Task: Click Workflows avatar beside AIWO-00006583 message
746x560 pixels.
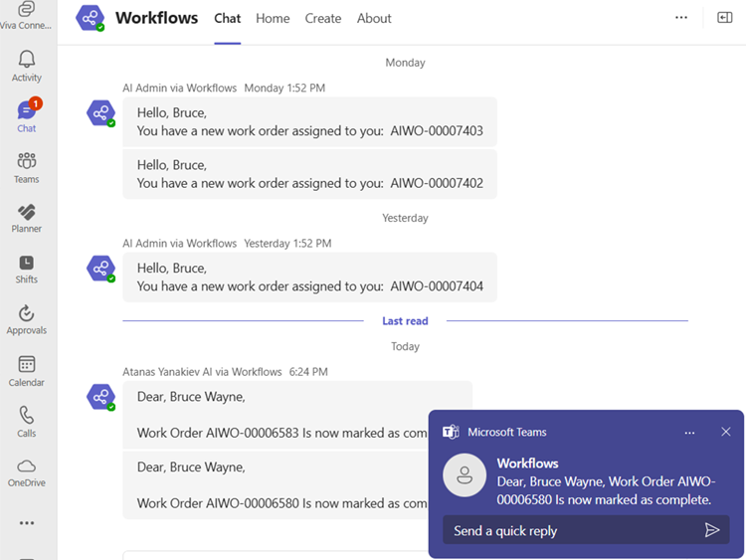Action: point(100,397)
